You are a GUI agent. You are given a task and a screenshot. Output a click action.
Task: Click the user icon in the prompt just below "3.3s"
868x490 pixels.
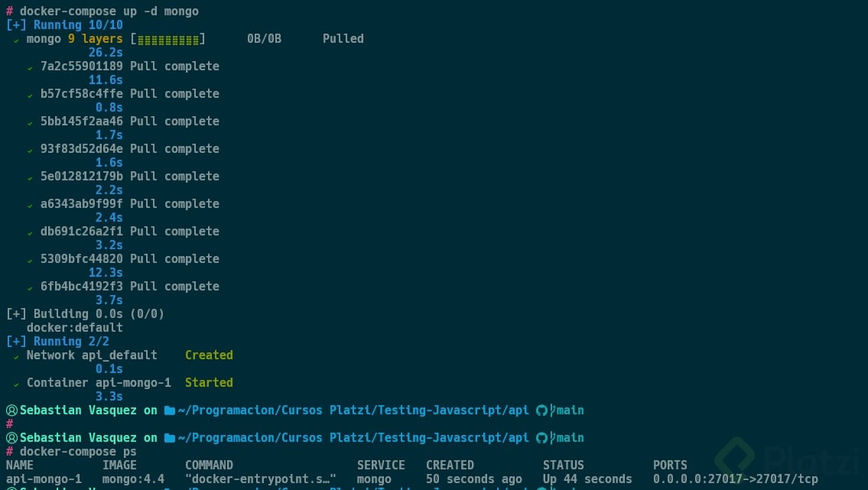(x=11, y=410)
